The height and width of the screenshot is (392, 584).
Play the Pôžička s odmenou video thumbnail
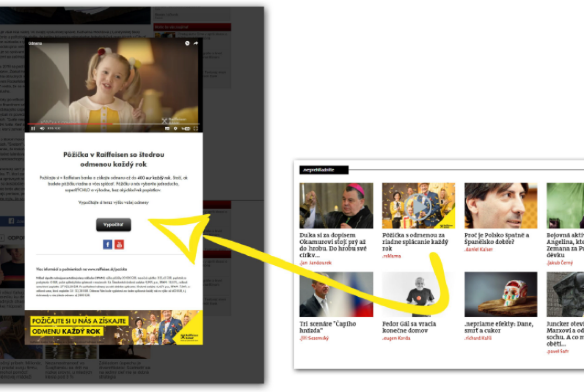click(x=418, y=206)
